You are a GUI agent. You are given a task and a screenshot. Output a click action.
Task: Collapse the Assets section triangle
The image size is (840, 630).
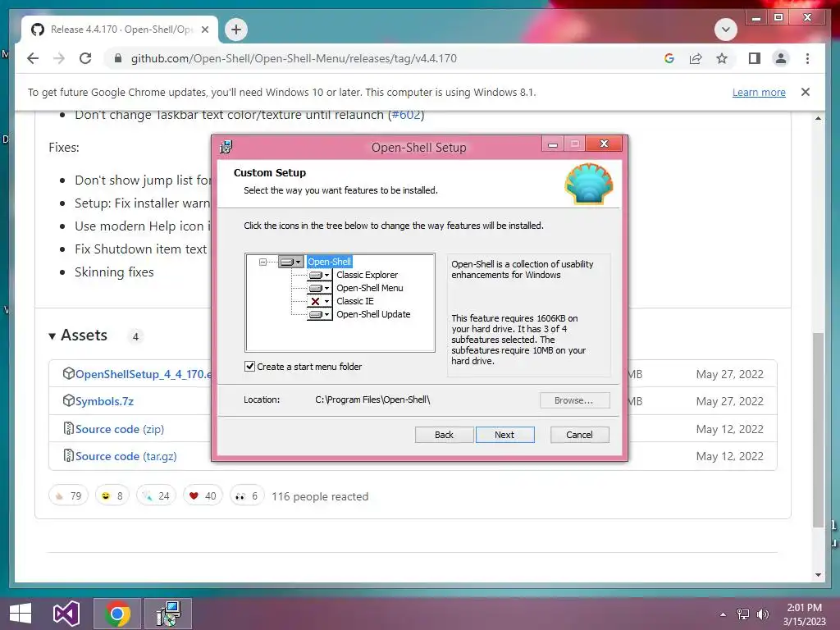point(52,336)
